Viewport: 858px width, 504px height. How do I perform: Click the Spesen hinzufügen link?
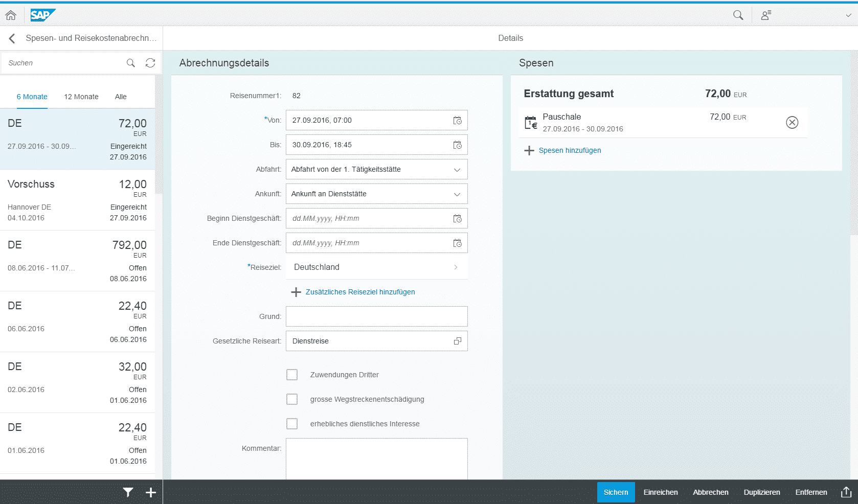click(x=570, y=150)
